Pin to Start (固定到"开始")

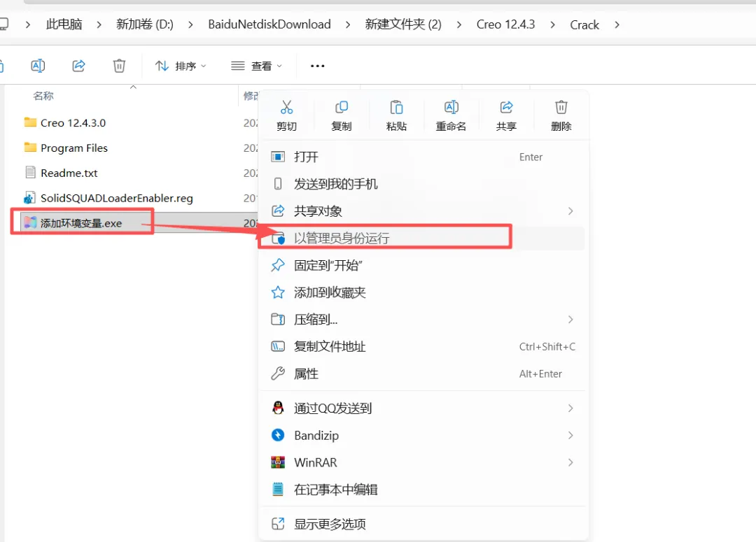(x=423, y=266)
